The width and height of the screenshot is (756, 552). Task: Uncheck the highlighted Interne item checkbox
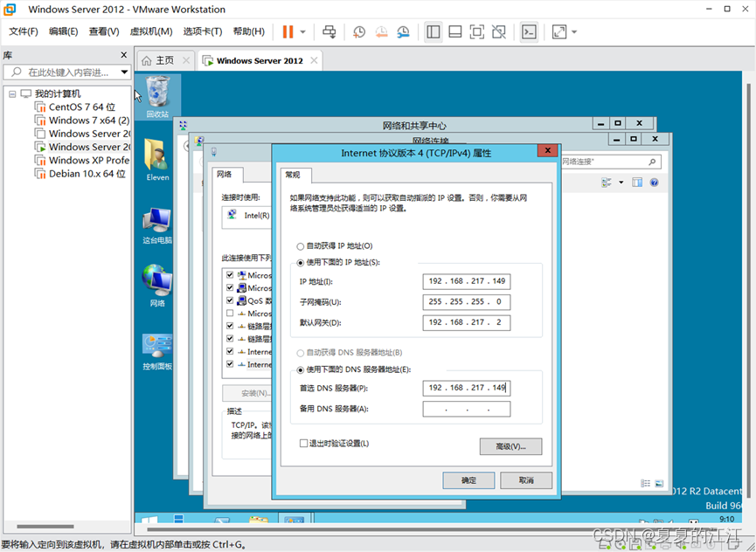pyautogui.click(x=230, y=364)
